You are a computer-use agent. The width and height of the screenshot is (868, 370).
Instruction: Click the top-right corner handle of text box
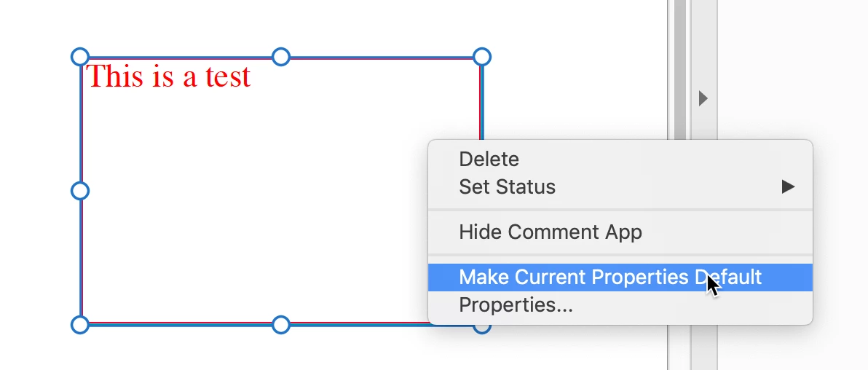(481, 57)
